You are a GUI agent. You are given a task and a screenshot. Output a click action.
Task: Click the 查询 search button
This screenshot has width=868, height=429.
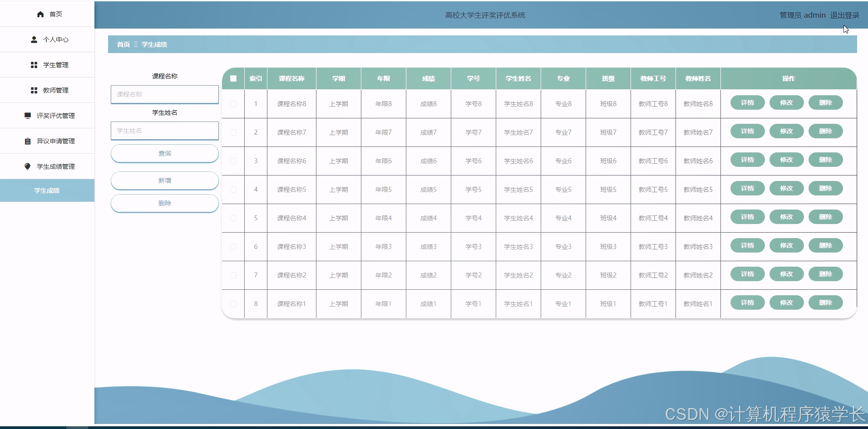(x=165, y=154)
